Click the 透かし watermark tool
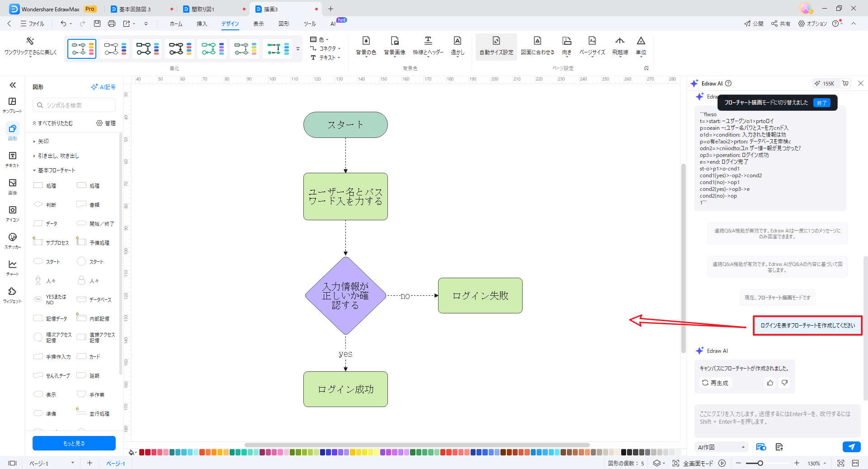Viewport: 868px width, 469px height. click(458, 46)
